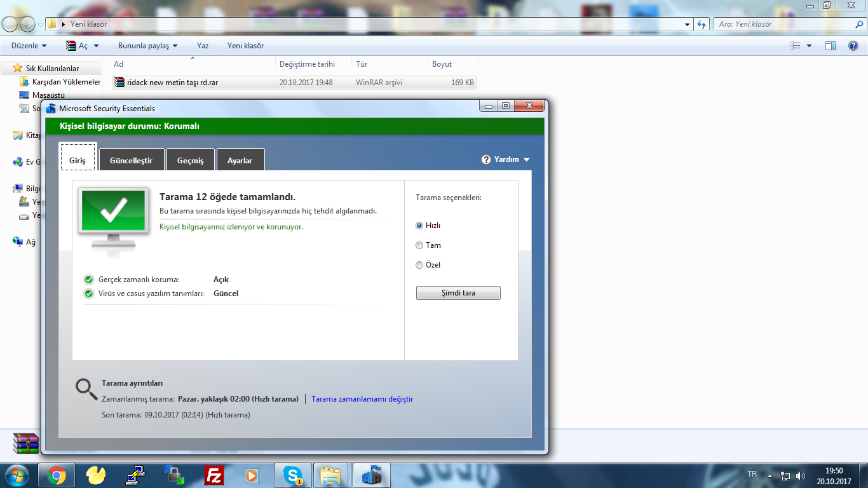Click the taskbar clock showing 19:50
Viewport: 868px width, 488px height.
click(x=834, y=476)
